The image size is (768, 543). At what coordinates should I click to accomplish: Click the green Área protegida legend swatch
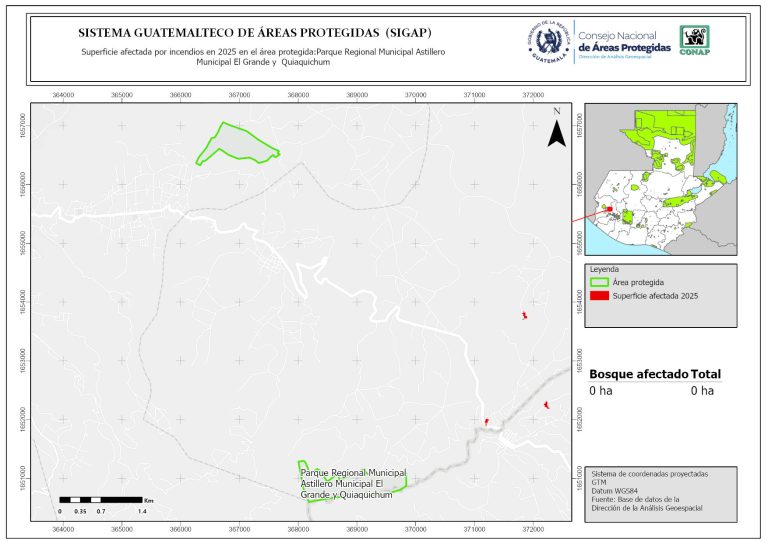(x=599, y=283)
